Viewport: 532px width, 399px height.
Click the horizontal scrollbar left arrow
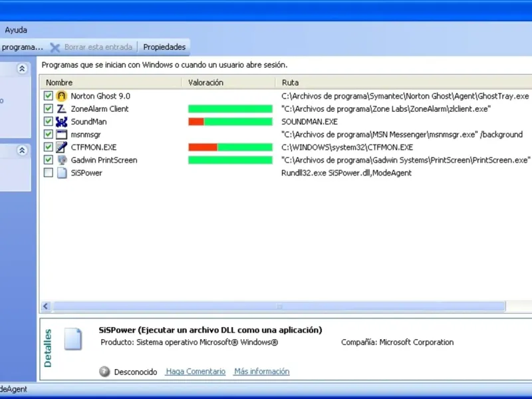coord(46,307)
